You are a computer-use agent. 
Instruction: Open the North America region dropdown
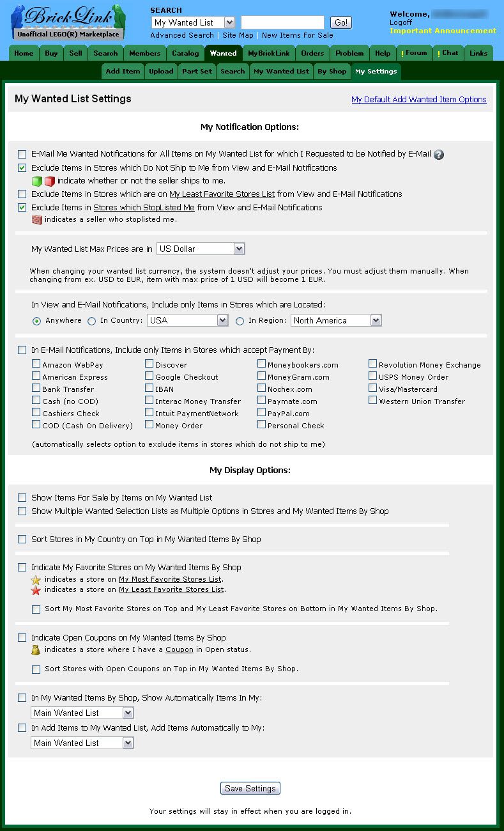point(336,320)
